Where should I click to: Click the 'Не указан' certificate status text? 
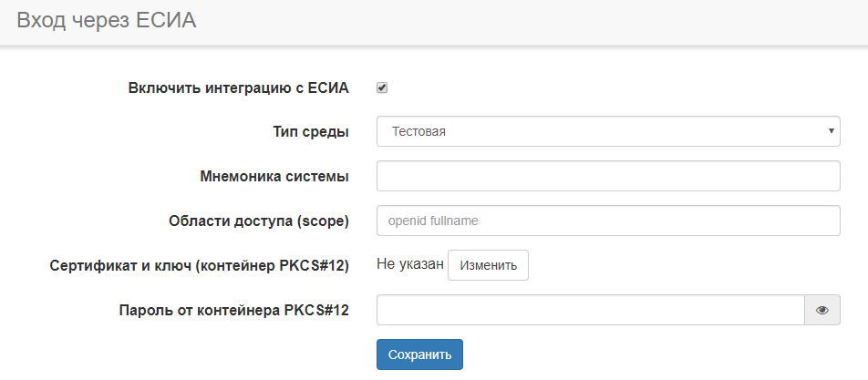tap(409, 265)
